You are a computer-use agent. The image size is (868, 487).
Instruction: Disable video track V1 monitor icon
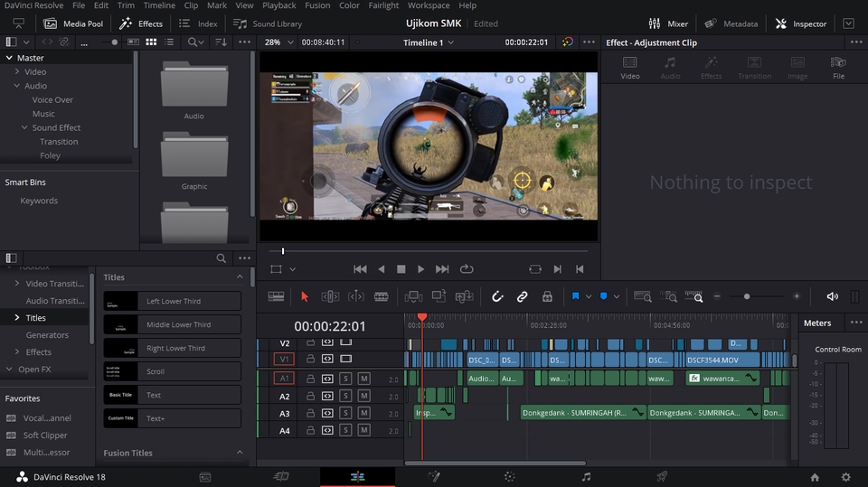click(346, 359)
